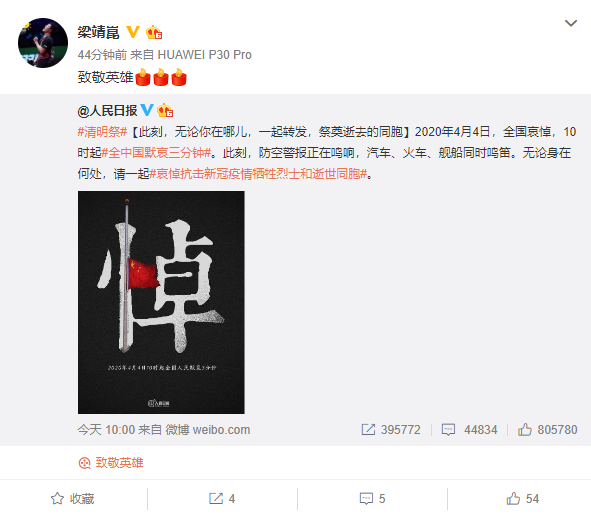
Task: Toggle 收藏 favorite star for this post
Action: tap(72, 498)
